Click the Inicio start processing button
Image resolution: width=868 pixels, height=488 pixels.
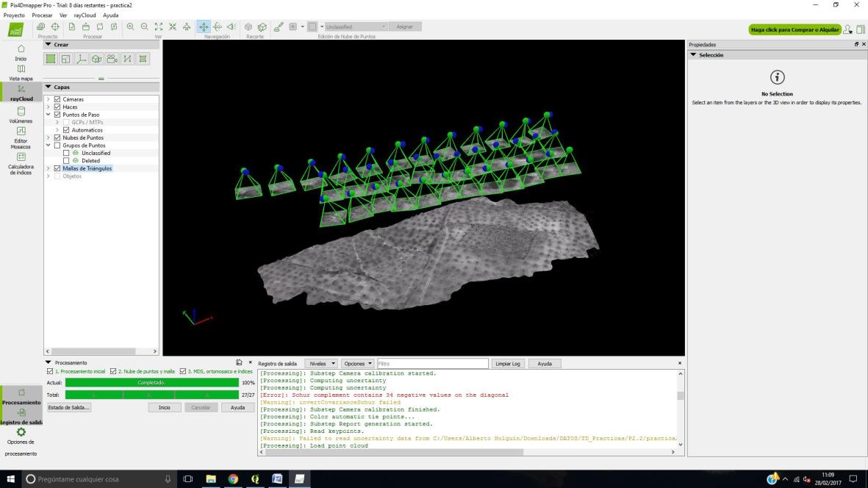pyautogui.click(x=165, y=407)
